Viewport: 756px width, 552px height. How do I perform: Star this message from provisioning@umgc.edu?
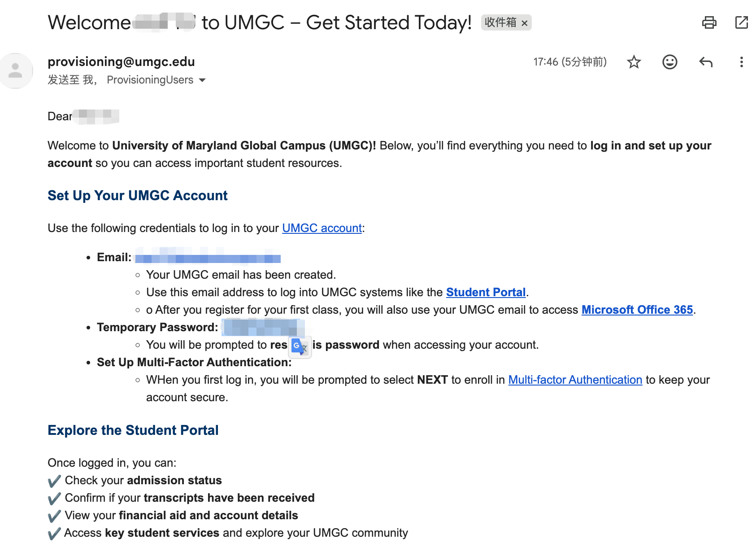click(634, 62)
